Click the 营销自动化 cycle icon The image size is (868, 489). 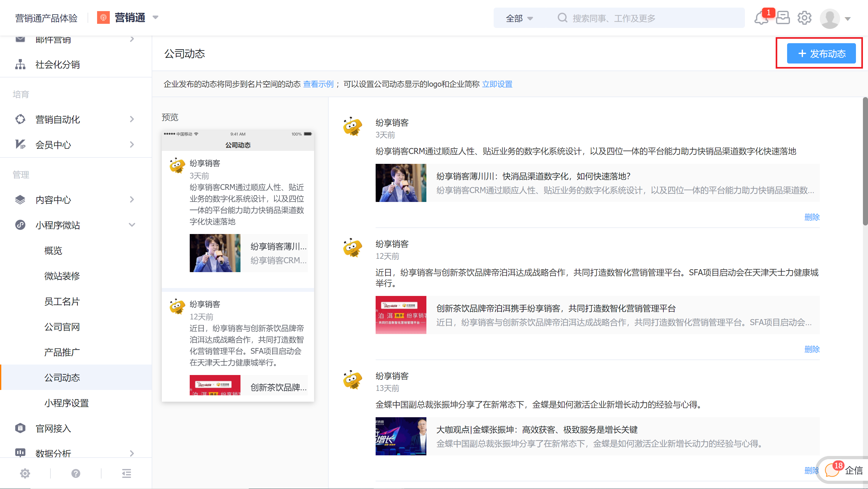coord(20,119)
